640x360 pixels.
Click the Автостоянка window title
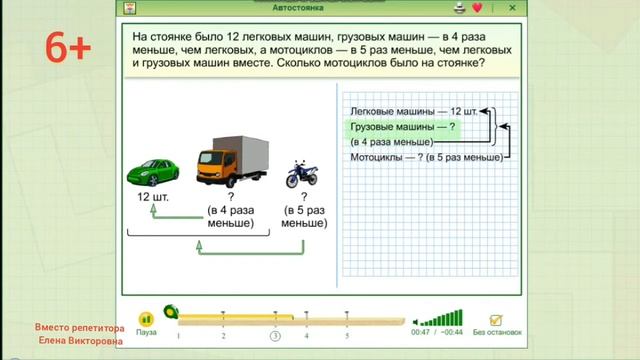pyautogui.click(x=298, y=8)
